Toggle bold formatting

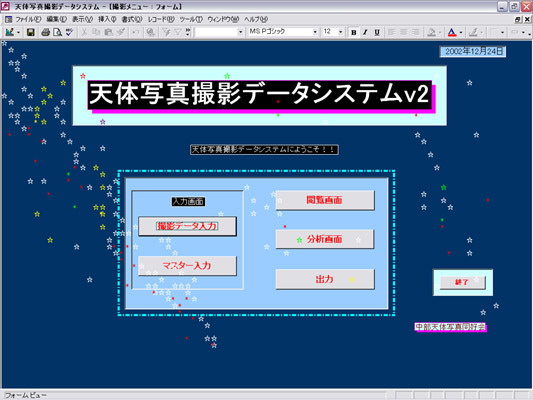[x=354, y=32]
